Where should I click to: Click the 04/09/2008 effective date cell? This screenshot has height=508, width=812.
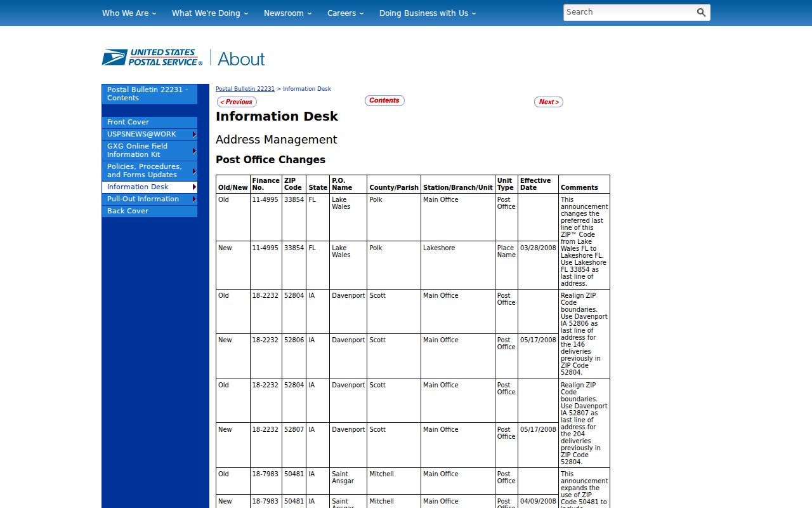tap(538, 501)
